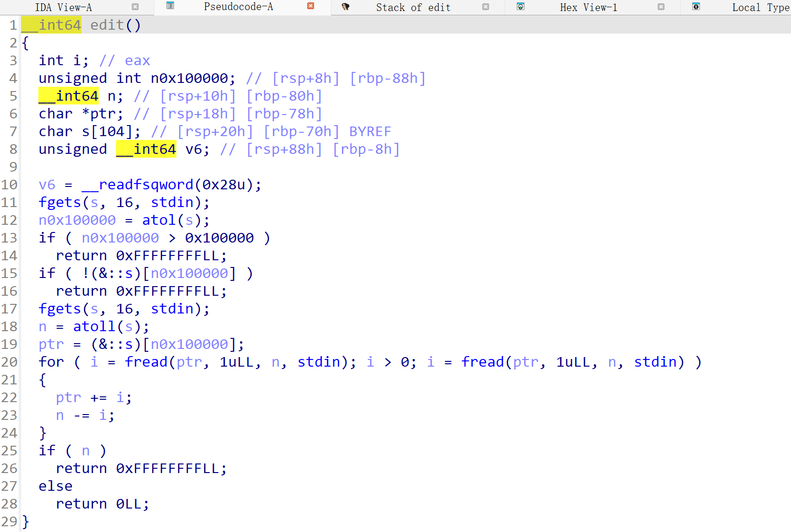Click the Pseudocode-A tab icon
This screenshot has width=791, height=532.
point(170,6)
